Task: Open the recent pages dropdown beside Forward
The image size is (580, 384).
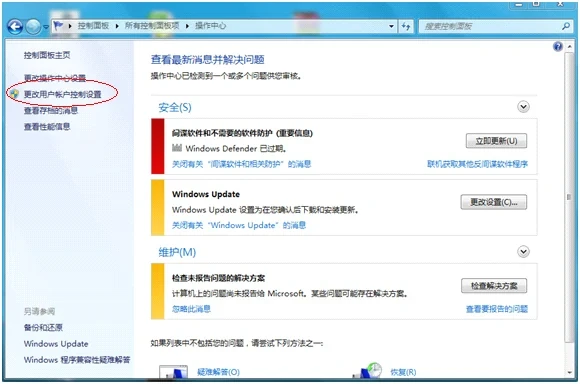Action: pyautogui.click(x=46, y=27)
